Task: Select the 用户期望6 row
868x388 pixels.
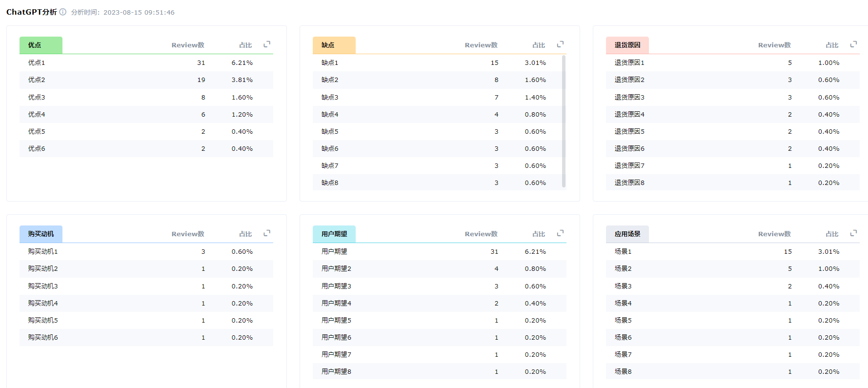Action: click(440, 337)
